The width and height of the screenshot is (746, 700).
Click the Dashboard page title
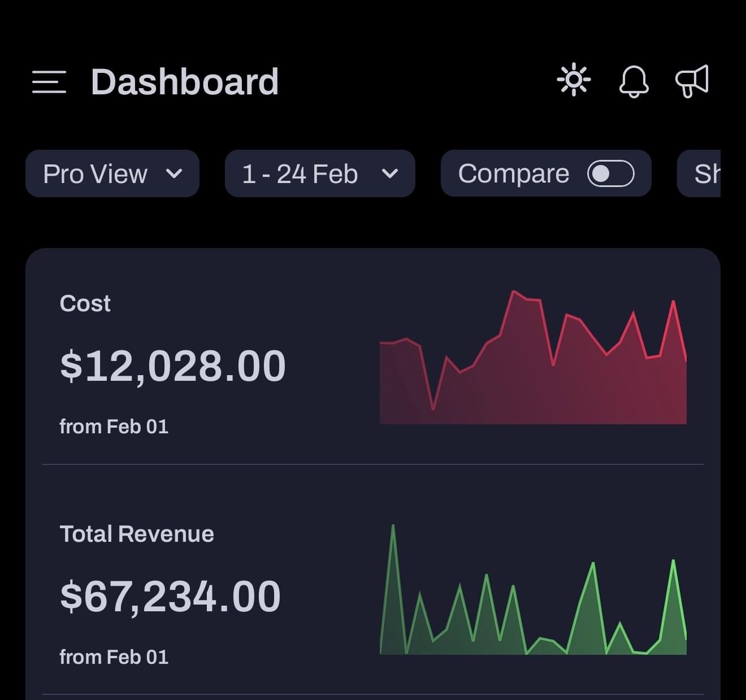(185, 82)
